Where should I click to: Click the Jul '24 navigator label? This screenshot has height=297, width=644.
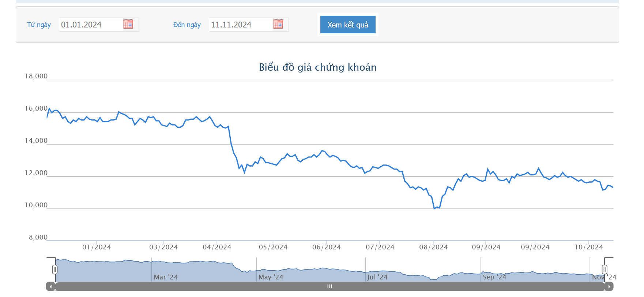[377, 277]
